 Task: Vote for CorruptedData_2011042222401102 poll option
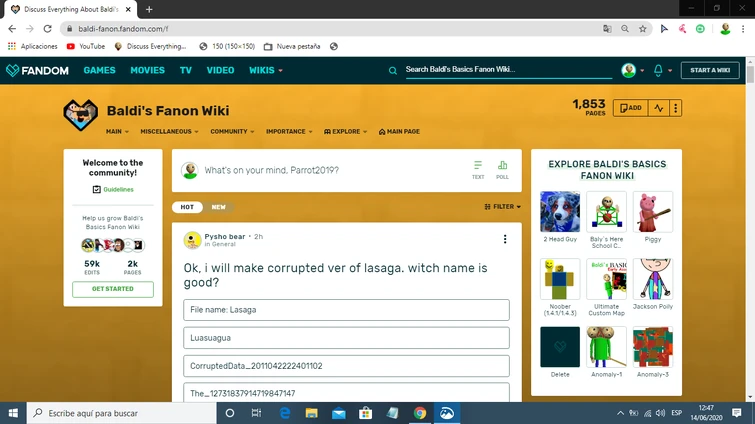point(346,366)
